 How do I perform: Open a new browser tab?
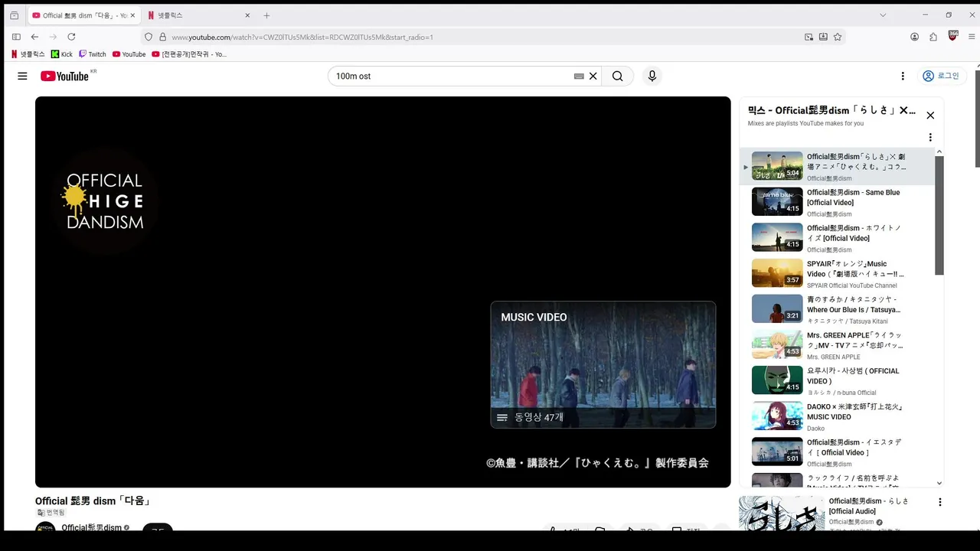(x=266, y=15)
